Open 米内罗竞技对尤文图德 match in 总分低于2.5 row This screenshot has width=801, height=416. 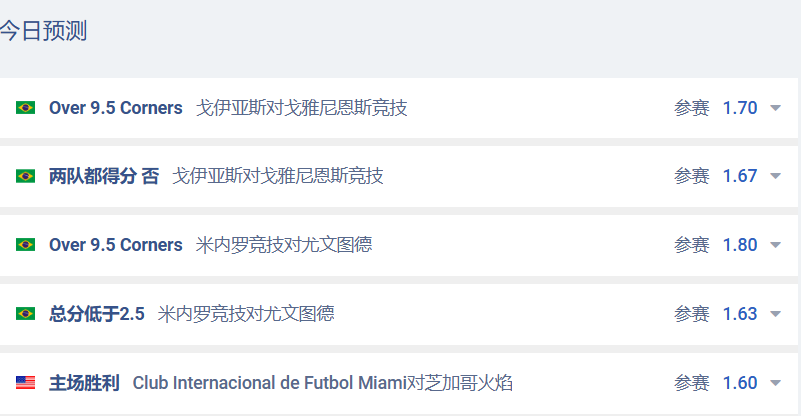pos(246,314)
